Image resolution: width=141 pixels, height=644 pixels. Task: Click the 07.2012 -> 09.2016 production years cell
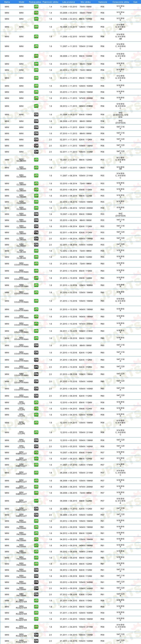pyautogui.click(x=69, y=594)
